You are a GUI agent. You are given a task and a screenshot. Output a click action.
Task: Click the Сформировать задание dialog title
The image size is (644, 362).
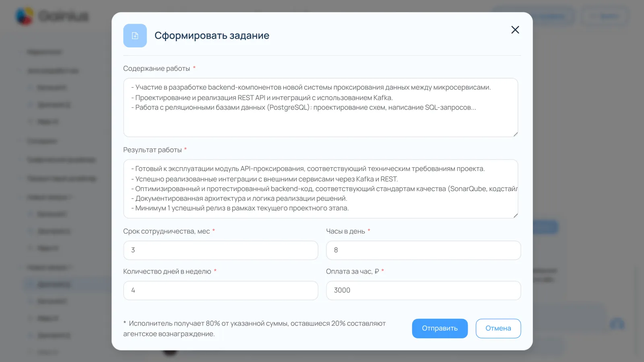[x=212, y=36]
